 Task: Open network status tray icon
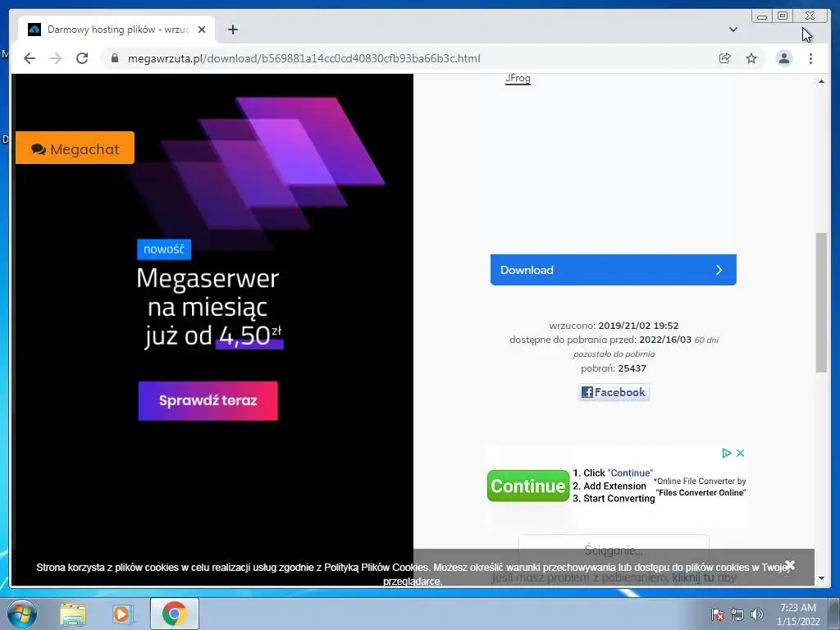click(x=737, y=614)
